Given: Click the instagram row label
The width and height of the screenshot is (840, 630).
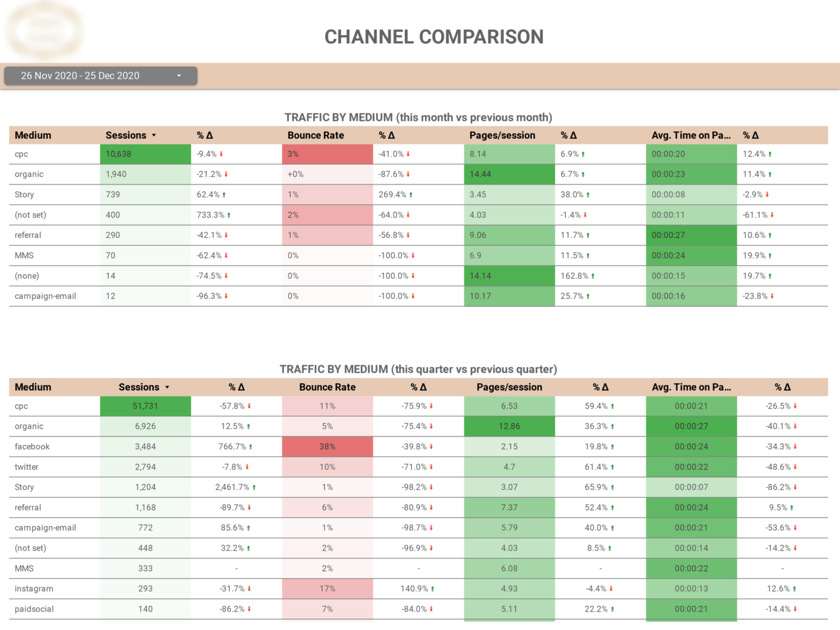Looking at the screenshot, I should 34,589.
